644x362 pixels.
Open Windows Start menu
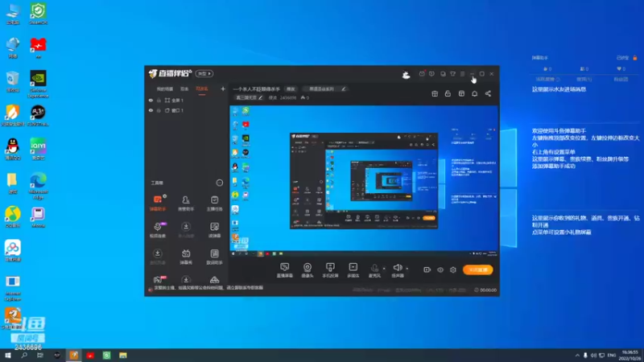click(x=8, y=355)
